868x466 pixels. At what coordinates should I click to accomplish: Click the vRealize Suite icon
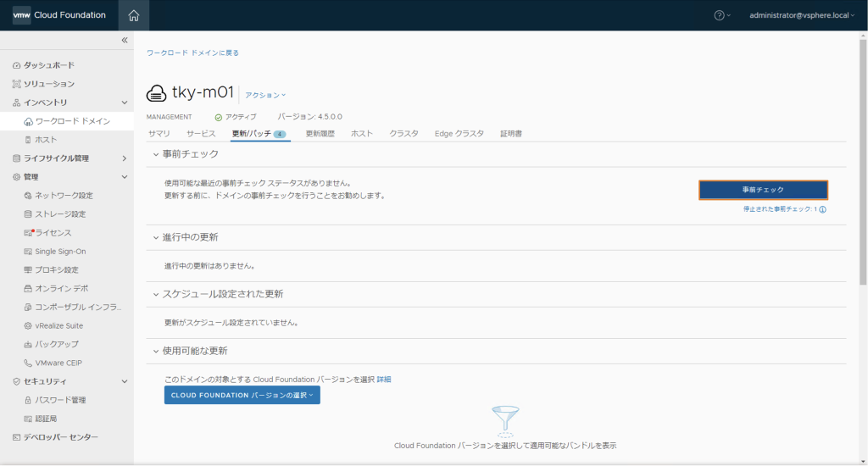click(x=28, y=326)
